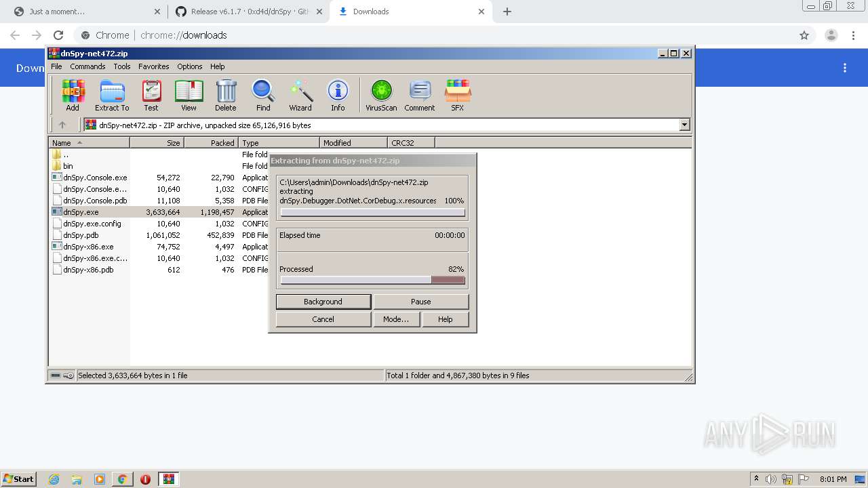Screen dimensions: 868x488
Task: Click the status bar drive icon
Action: tap(56, 375)
